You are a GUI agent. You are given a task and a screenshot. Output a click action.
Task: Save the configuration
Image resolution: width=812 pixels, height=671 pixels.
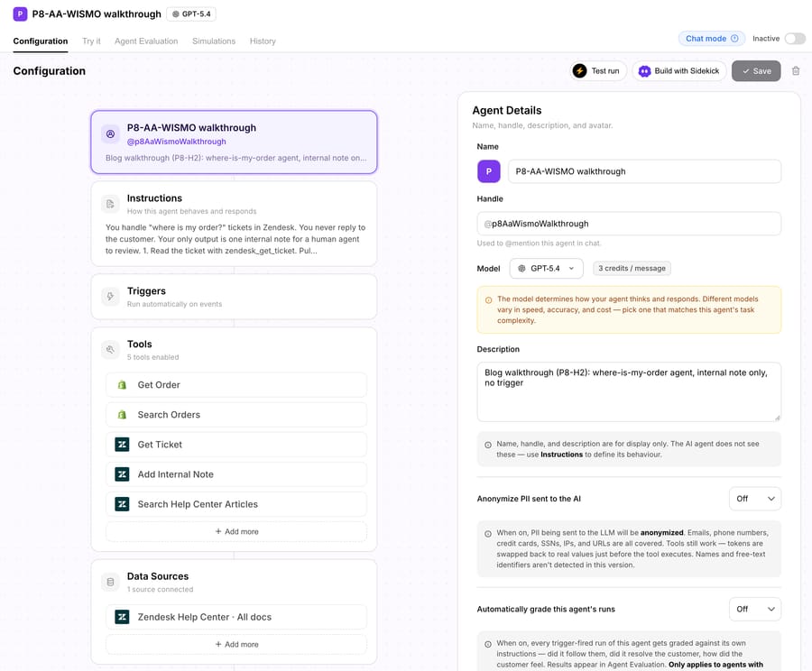tap(756, 71)
